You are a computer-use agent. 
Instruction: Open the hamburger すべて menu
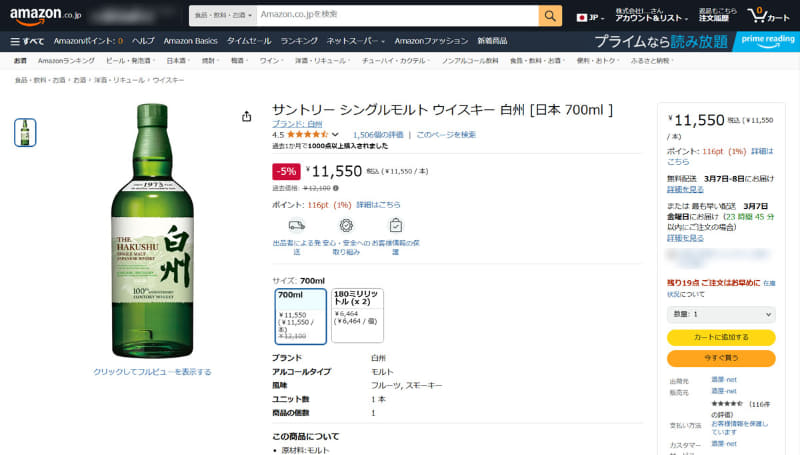coord(27,41)
